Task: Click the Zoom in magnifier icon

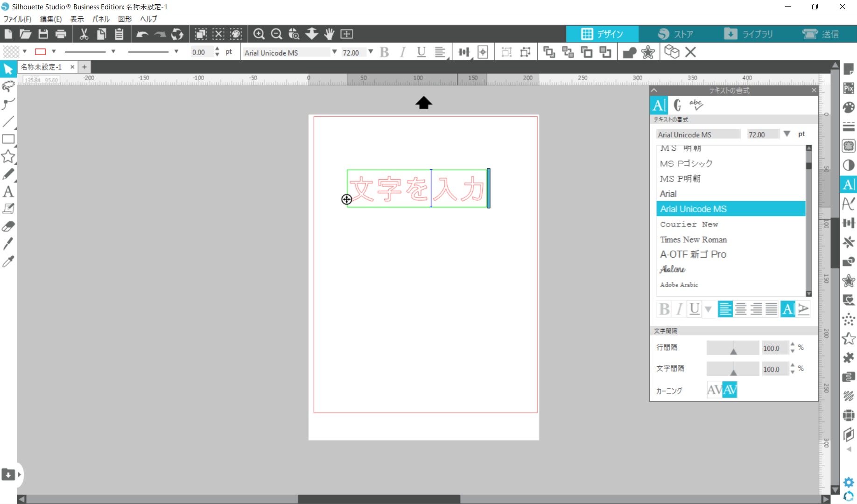Action: click(x=259, y=34)
